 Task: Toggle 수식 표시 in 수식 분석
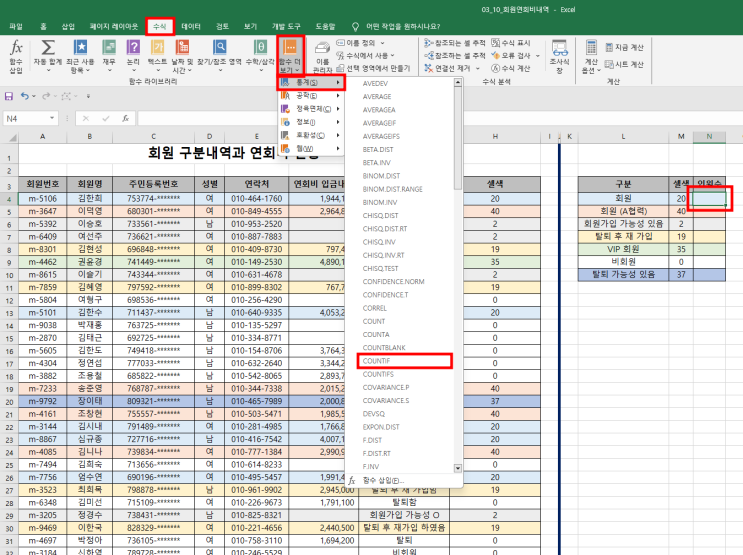point(511,43)
